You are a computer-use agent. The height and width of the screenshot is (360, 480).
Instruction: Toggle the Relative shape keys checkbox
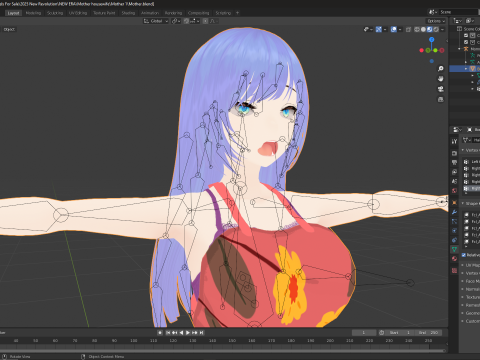tap(464, 255)
